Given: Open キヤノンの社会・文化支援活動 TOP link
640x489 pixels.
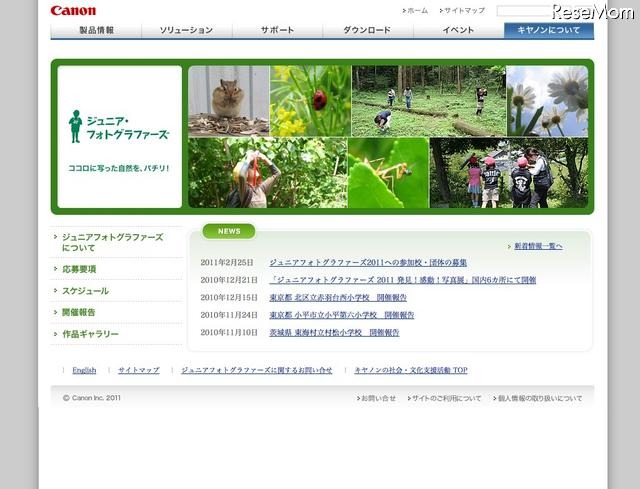Looking at the screenshot, I should coord(411,370).
